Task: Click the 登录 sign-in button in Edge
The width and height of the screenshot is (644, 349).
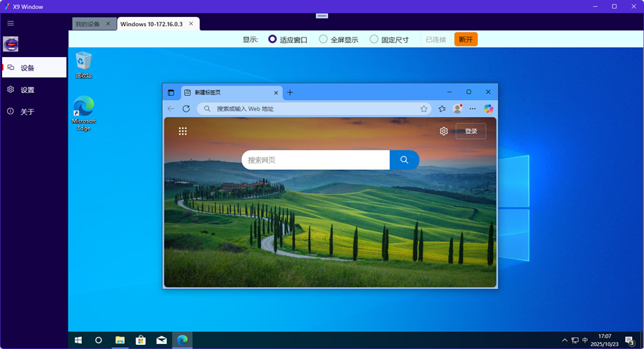Action: [470, 131]
